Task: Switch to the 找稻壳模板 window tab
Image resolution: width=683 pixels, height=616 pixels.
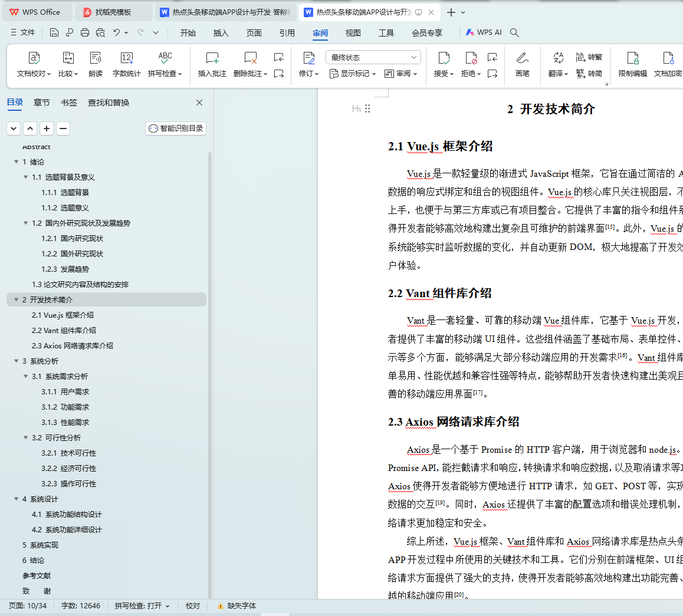Action: (x=113, y=12)
